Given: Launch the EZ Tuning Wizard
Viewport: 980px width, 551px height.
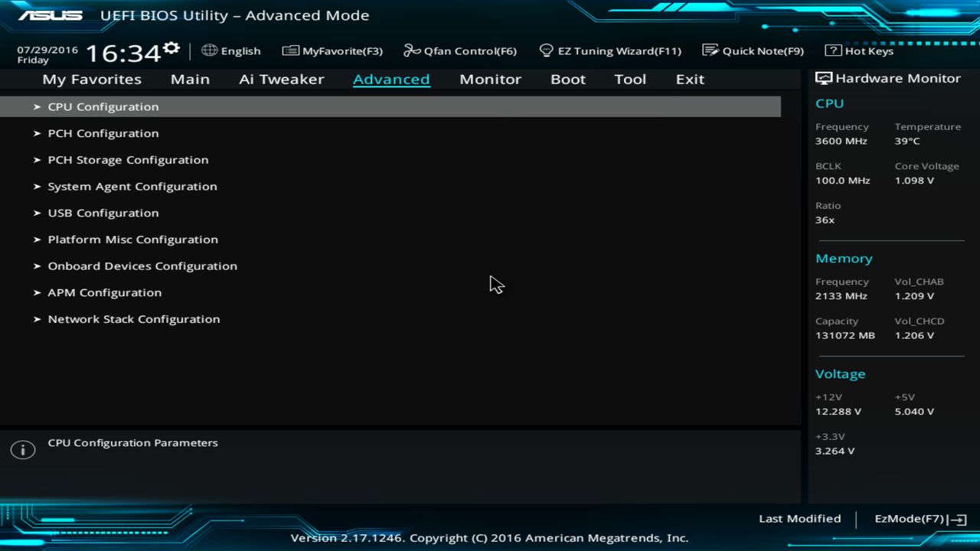Looking at the screenshot, I should click(x=610, y=51).
